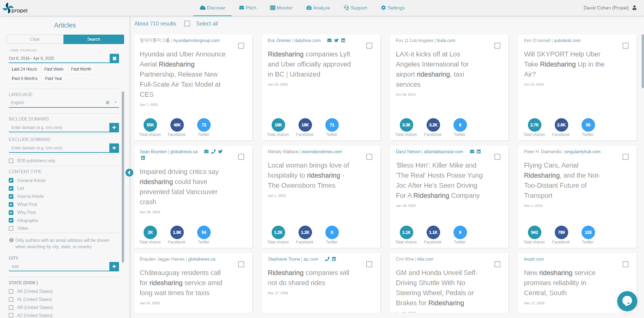Open the date range calendar picker
Image resolution: width=644 pixels, height=318 pixels.
tap(114, 58)
